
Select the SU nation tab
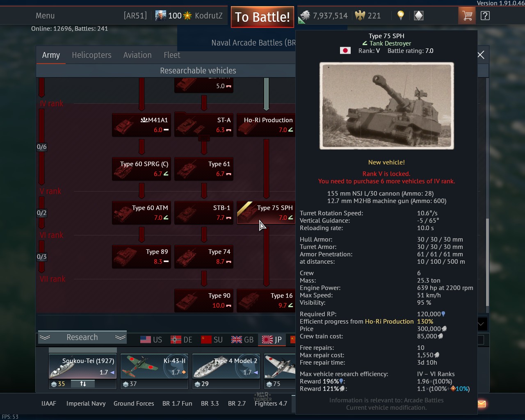pyautogui.click(x=212, y=340)
